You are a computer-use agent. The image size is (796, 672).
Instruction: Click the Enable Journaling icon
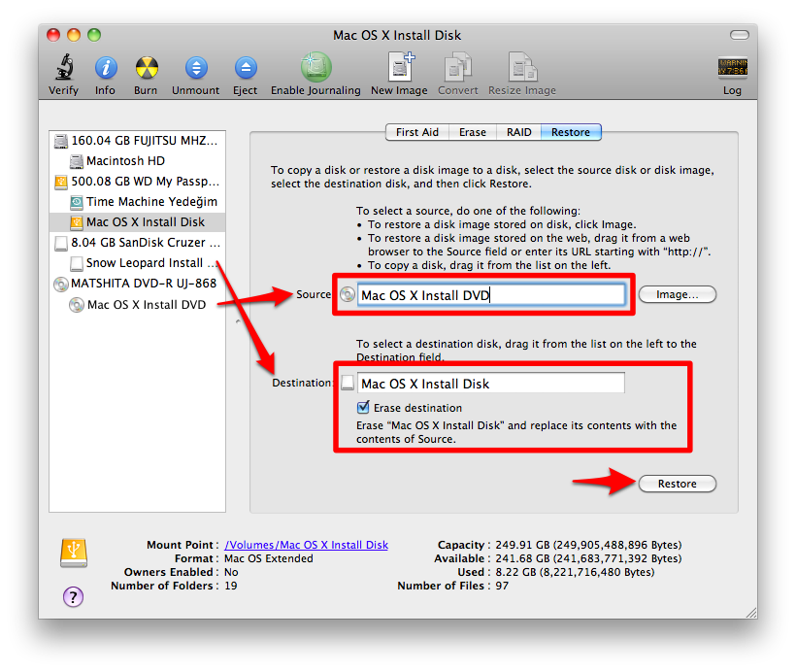(x=315, y=68)
